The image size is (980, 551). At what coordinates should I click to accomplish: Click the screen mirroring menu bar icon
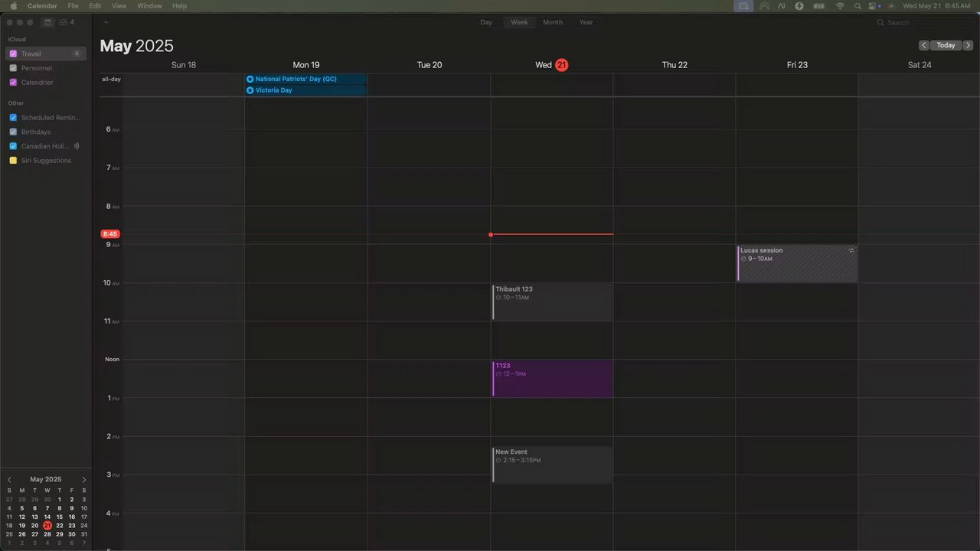coord(743,5)
